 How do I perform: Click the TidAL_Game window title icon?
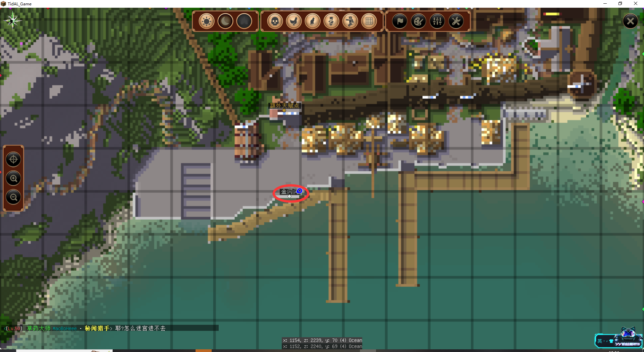tap(3, 4)
